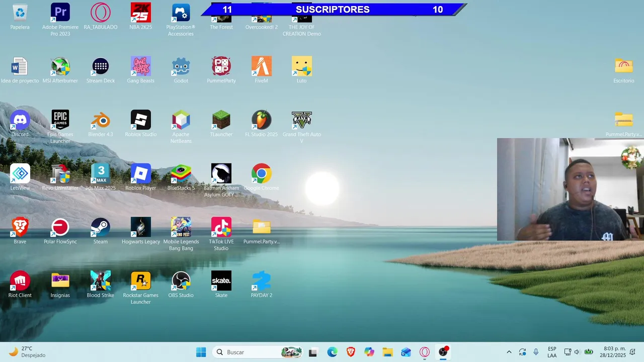Open the RA_TABULADO desktop shortcut

pyautogui.click(x=101, y=13)
